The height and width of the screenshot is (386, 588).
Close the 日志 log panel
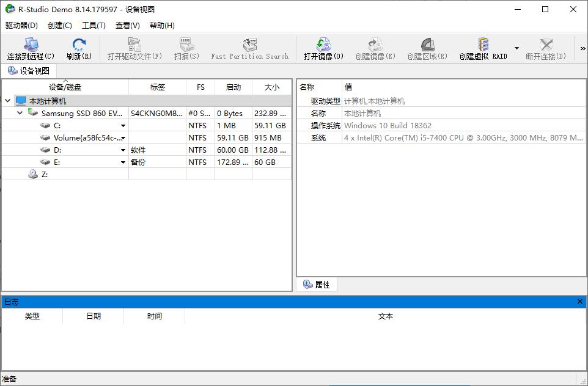580,301
